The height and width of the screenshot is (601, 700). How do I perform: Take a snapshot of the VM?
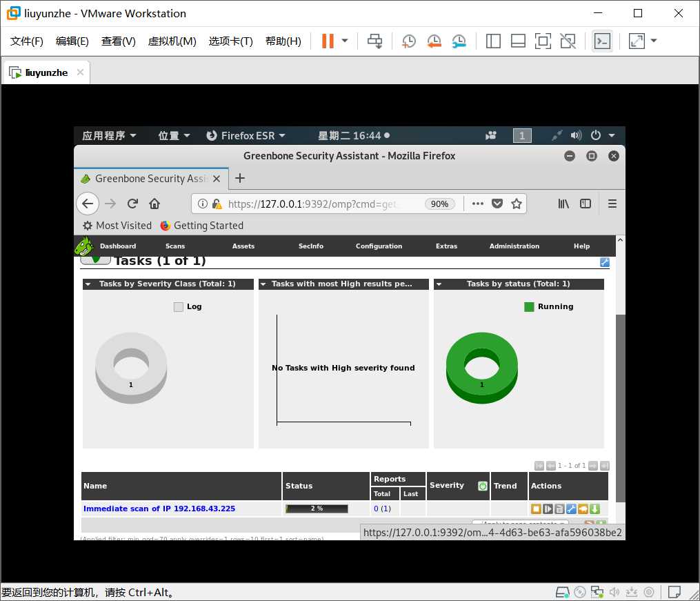408,41
